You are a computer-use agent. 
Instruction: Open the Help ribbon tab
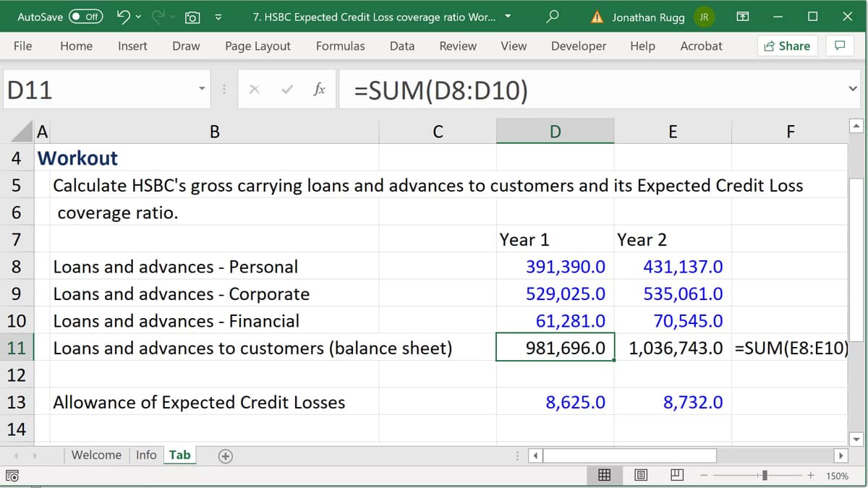[x=642, y=46]
